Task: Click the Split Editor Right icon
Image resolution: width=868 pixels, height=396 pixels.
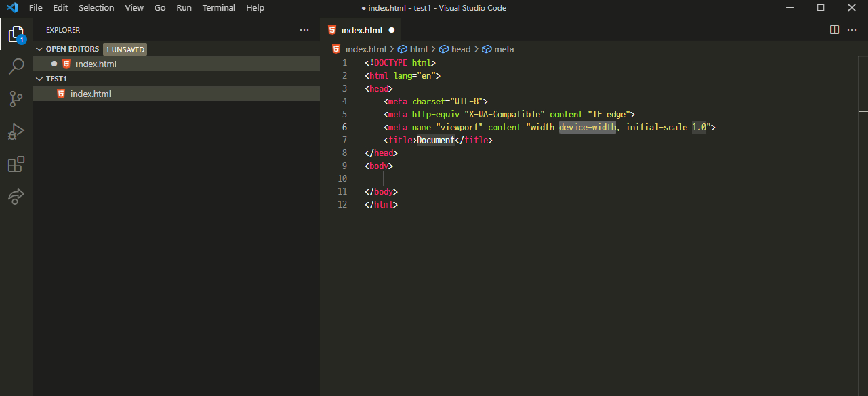Action: point(834,30)
